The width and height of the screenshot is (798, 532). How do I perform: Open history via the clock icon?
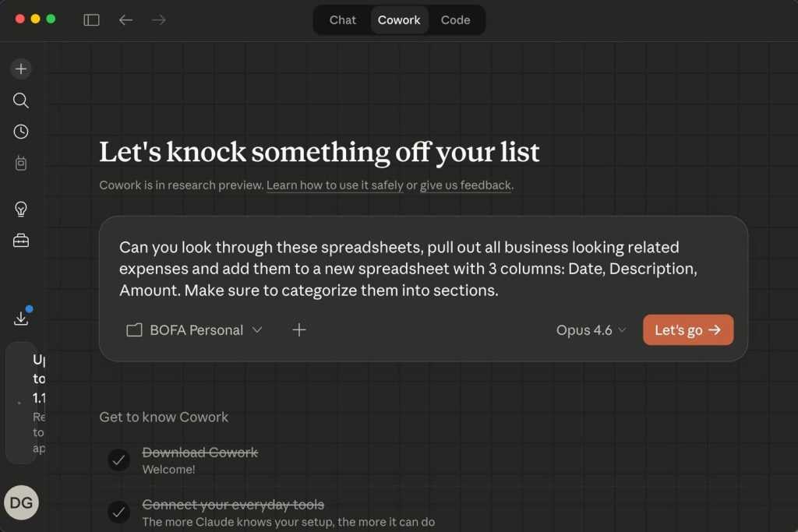click(x=21, y=132)
